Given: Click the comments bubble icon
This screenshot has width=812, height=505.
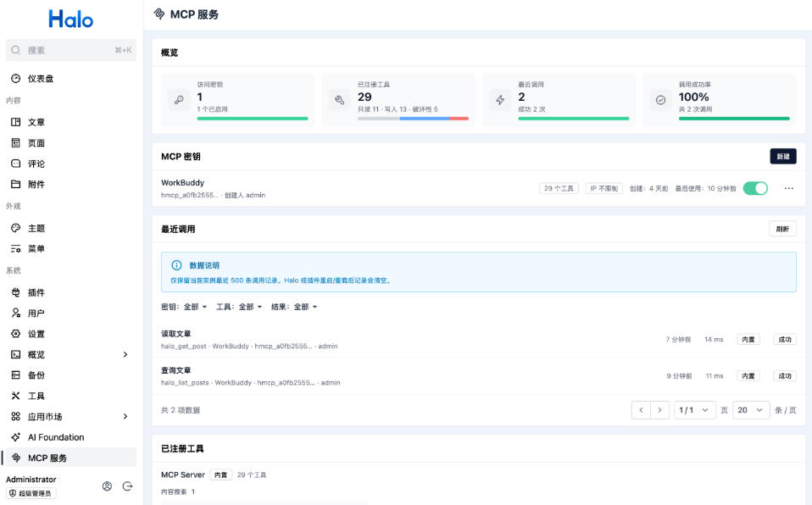Looking at the screenshot, I should pyautogui.click(x=15, y=164).
